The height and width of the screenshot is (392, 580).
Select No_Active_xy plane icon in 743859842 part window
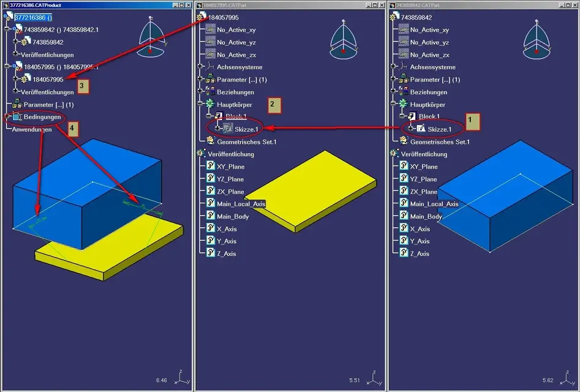[x=404, y=30]
